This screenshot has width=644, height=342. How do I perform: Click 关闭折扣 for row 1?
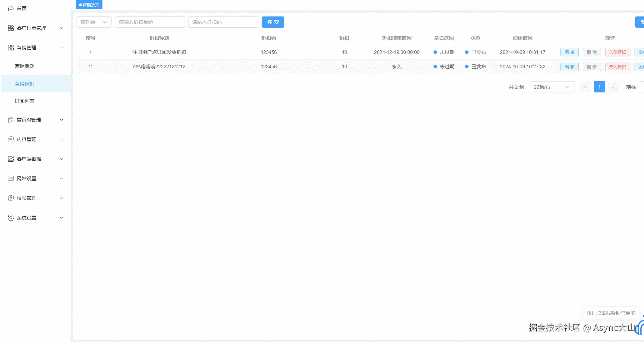click(x=618, y=52)
